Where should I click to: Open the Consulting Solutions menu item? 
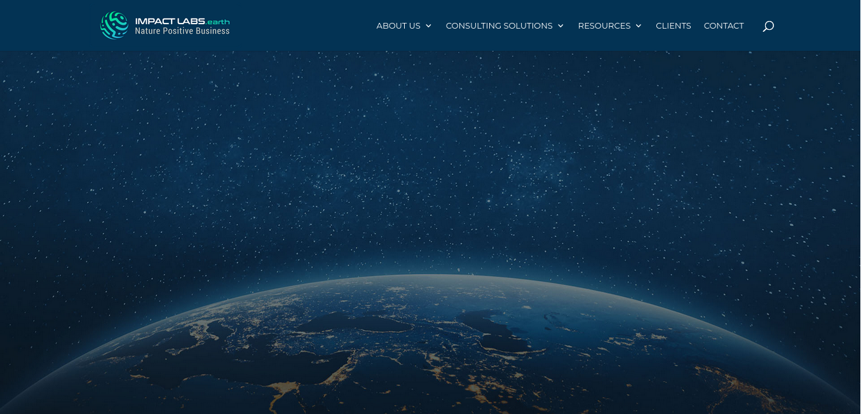(499, 26)
